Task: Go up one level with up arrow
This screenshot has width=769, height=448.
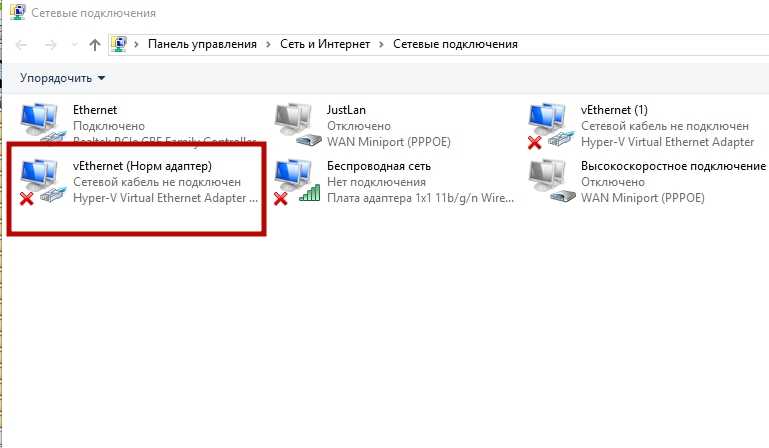Action: [95, 45]
